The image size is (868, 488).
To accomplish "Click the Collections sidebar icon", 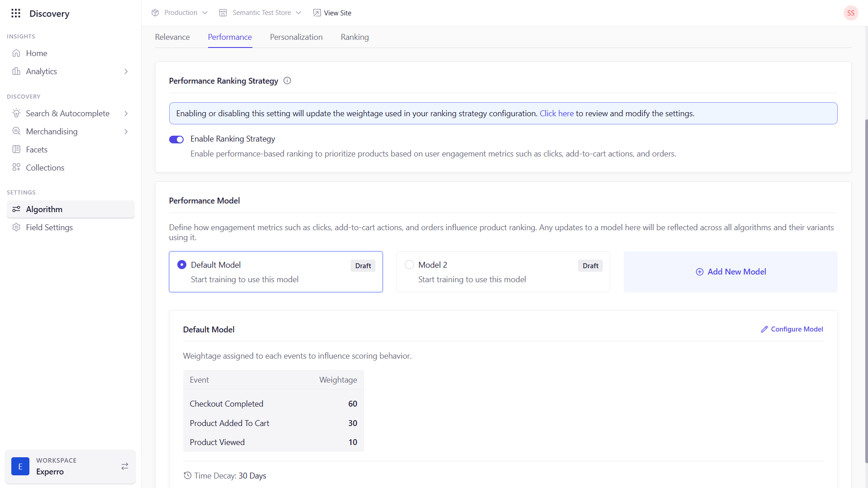I will [16, 168].
